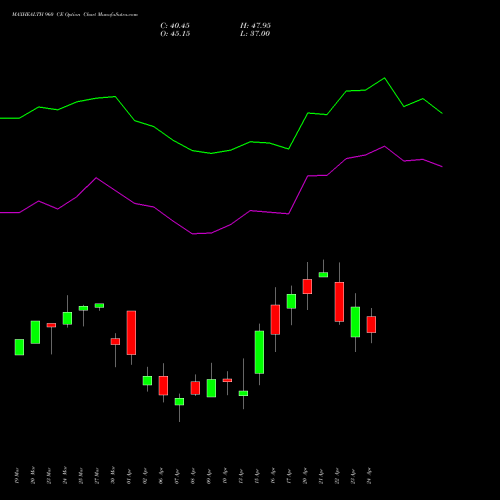500x500 pixels.
Task: Select the close value C: 40.45
Action: [x=175, y=26]
